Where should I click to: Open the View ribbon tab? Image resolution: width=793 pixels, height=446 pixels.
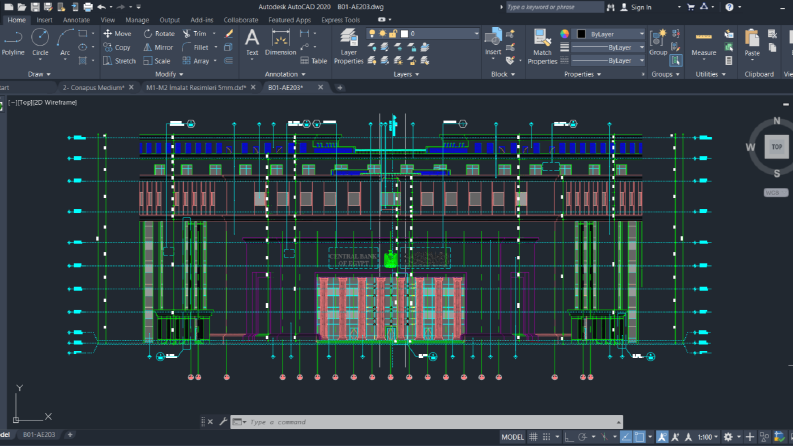tap(107, 20)
